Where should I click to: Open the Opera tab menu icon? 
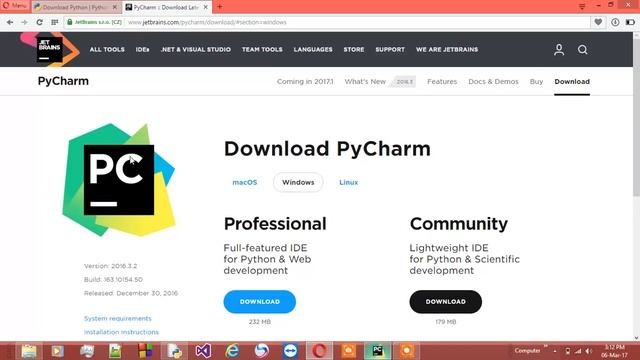(582, 7)
